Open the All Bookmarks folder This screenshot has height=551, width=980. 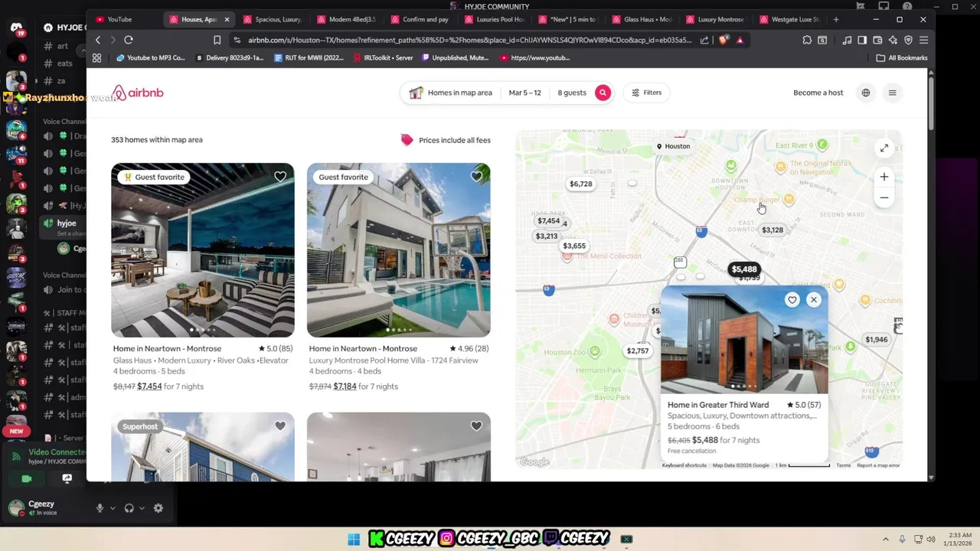[902, 57]
